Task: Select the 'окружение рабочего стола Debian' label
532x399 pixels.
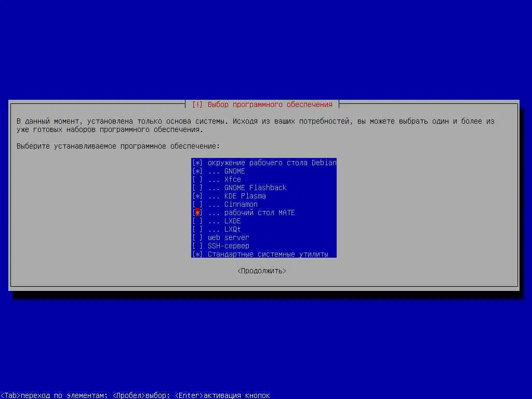Action: 272,163
